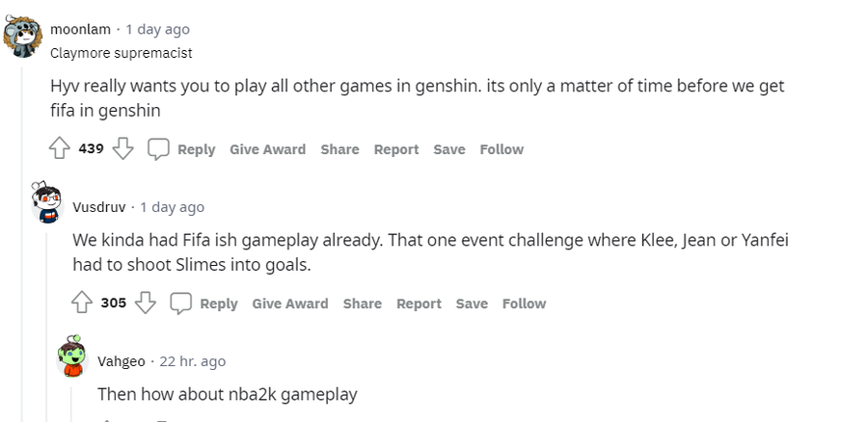Follow Vusdruv's comment thread
The image size is (868, 422).
coord(524,303)
